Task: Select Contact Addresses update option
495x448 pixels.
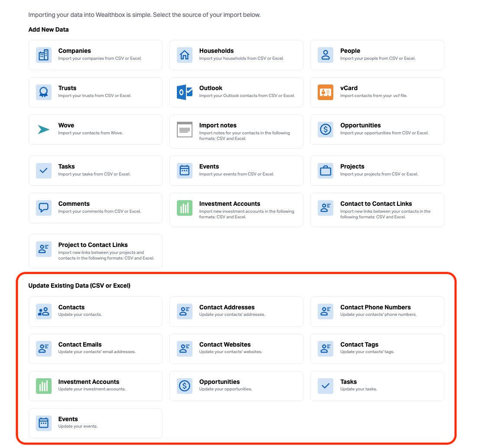Action: [x=236, y=311]
